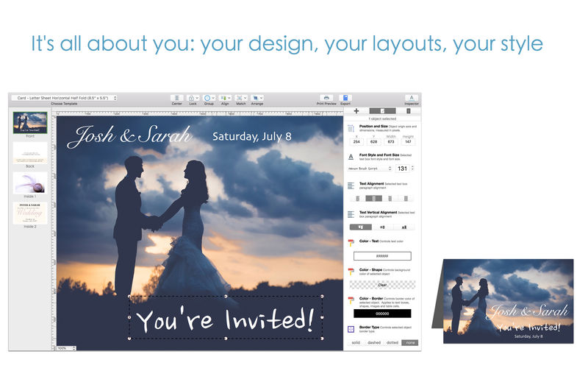The height and width of the screenshot is (368, 588).
Task: Select the Back page thumbnail
Action: [x=30, y=152]
